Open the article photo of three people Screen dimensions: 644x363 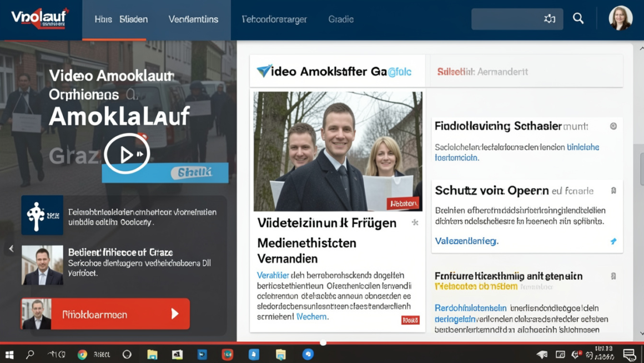click(x=338, y=151)
